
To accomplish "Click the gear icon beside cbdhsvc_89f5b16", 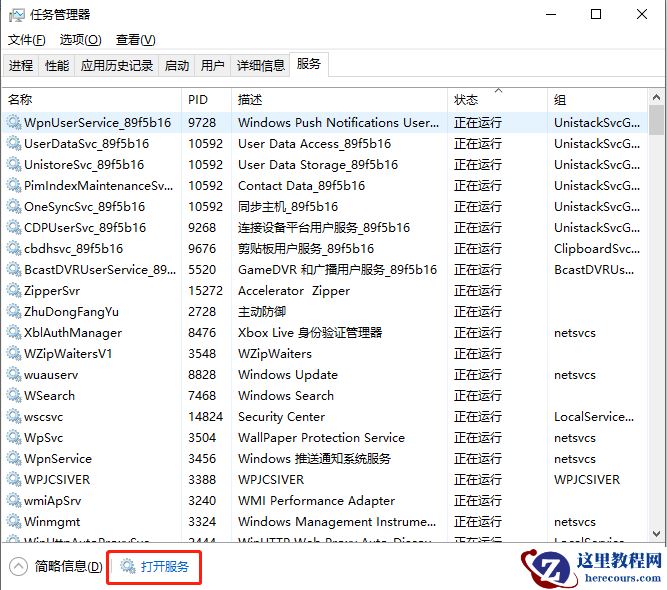I will pos(14,248).
